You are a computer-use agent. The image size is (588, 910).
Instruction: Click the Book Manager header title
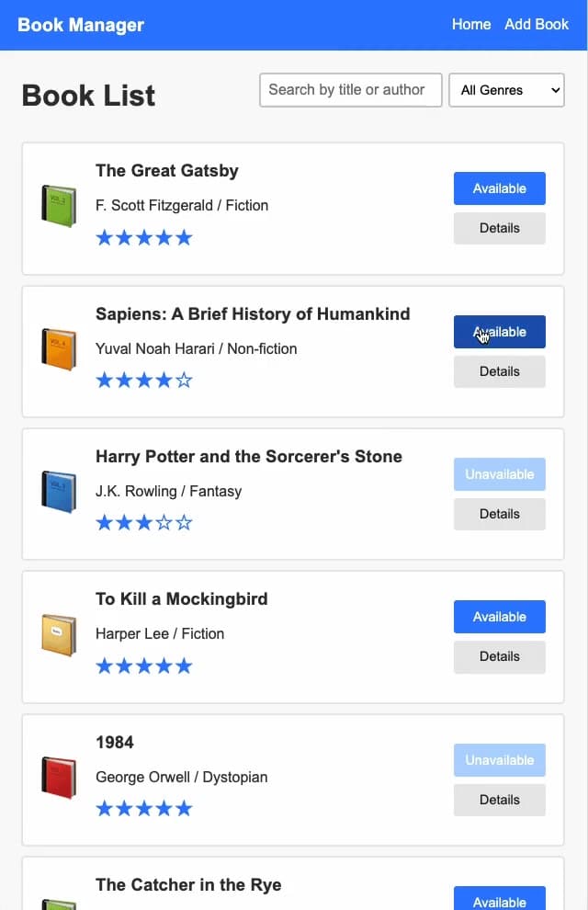click(81, 25)
